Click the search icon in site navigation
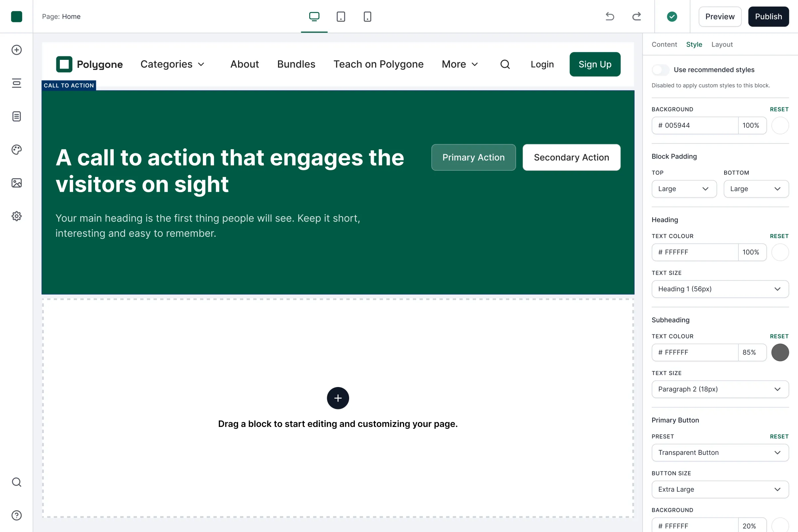The image size is (798, 532). (505, 64)
